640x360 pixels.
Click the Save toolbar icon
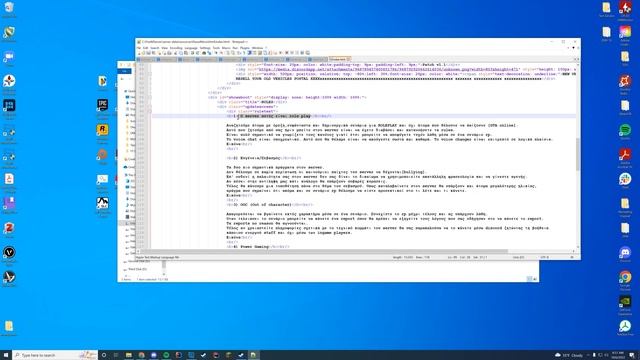(149, 53)
